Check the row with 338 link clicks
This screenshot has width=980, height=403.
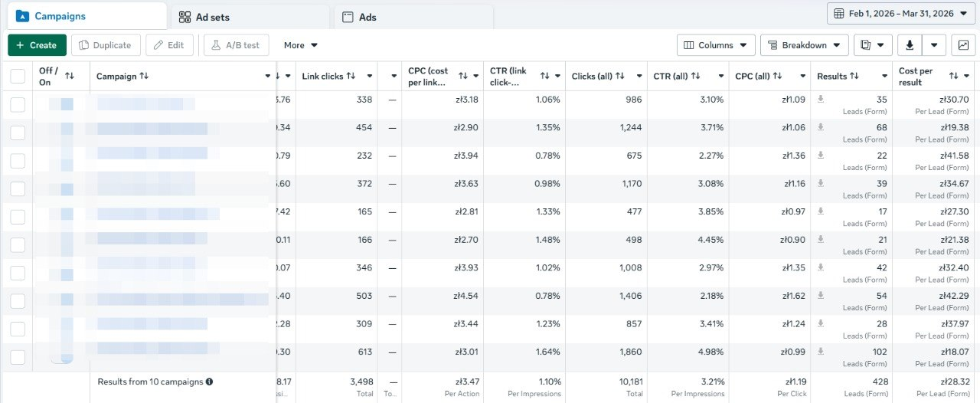[18, 105]
